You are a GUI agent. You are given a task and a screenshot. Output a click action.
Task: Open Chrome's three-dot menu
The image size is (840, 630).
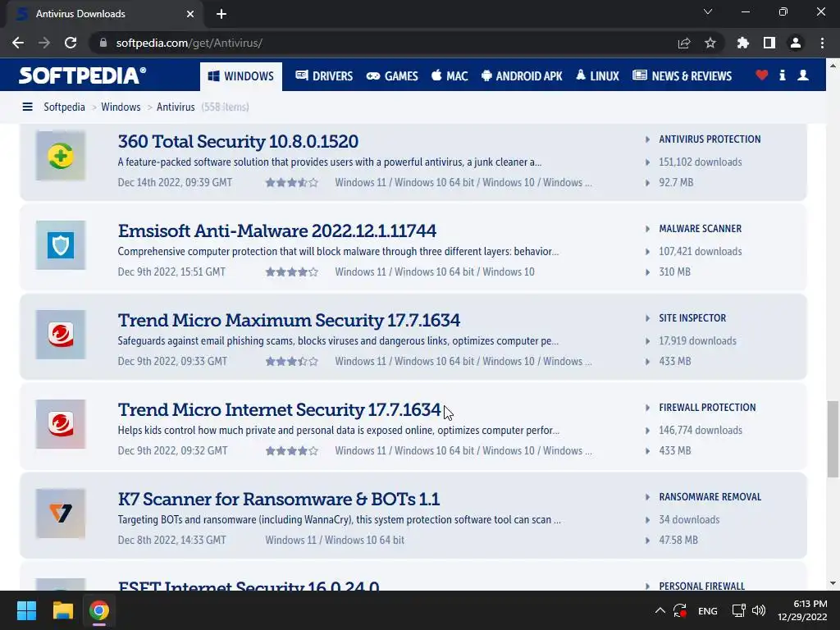click(x=822, y=43)
